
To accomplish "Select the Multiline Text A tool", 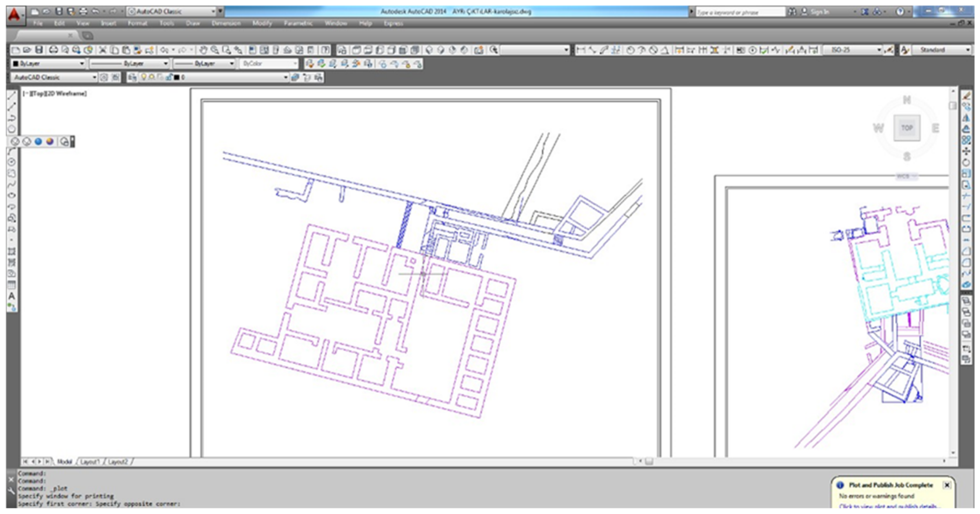I will tap(12, 296).
